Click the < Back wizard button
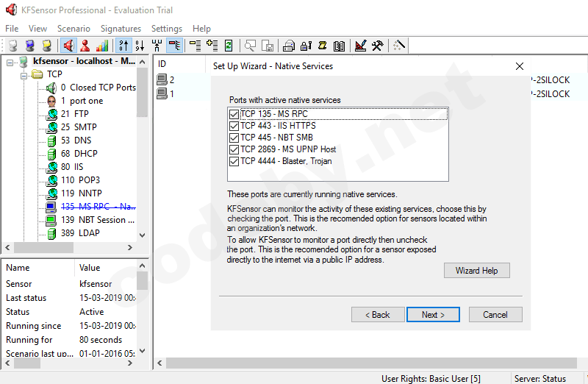The width and height of the screenshot is (588, 384). (378, 315)
